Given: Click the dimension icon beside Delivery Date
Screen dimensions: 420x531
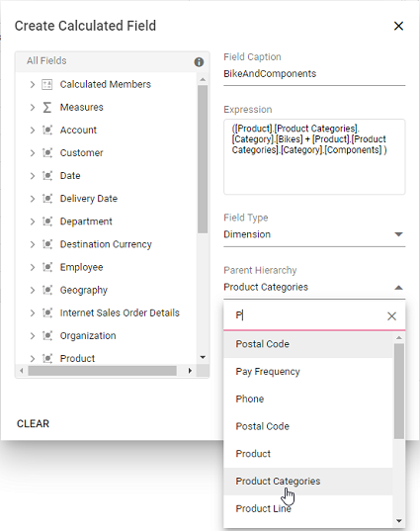Looking at the screenshot, I should point(47,199).
